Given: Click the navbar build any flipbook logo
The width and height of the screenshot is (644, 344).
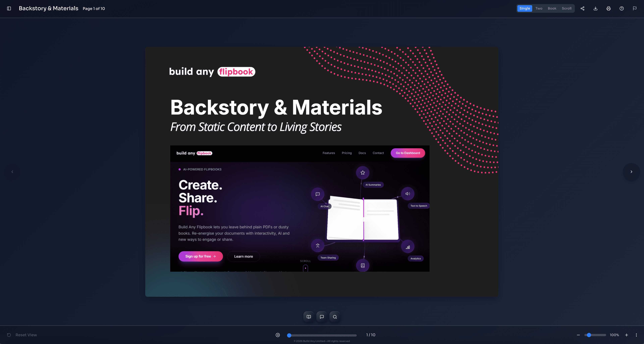Looking at the screenshot, I should click(194, 153).
